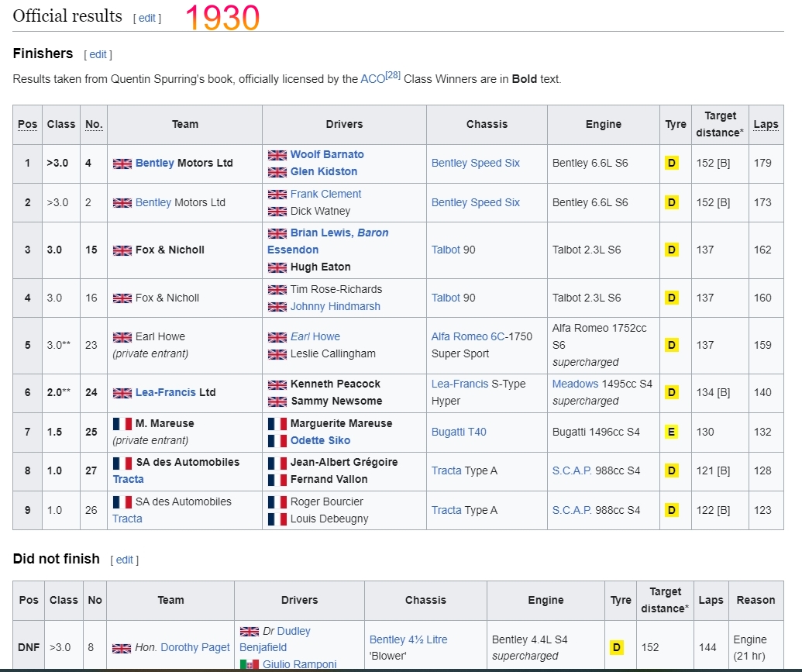802x672 pixels.
Task: Open S.C.A.P. engine link for car 26
Action: click(572, 510)
